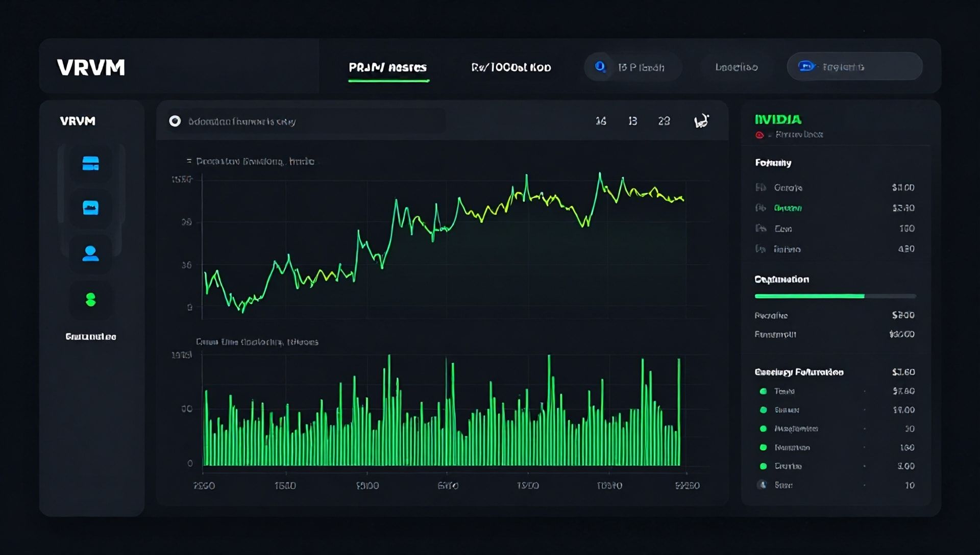Select the blue card icon in the sidebar
The height and width of the screenshot is (555, 980).
click(91, 163)
